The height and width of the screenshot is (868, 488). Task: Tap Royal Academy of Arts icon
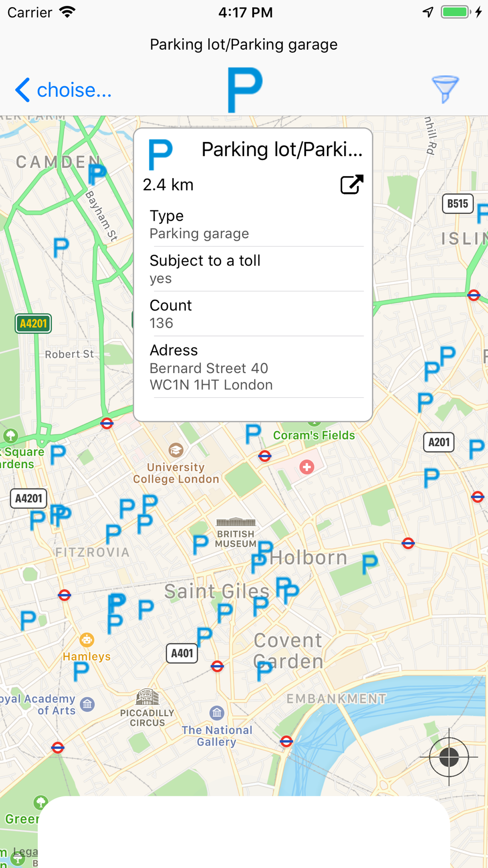click(x=87, y=704)
